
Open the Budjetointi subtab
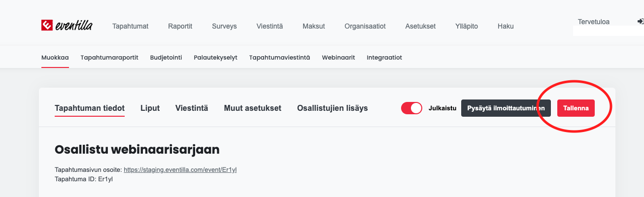[x=166, y=58]
